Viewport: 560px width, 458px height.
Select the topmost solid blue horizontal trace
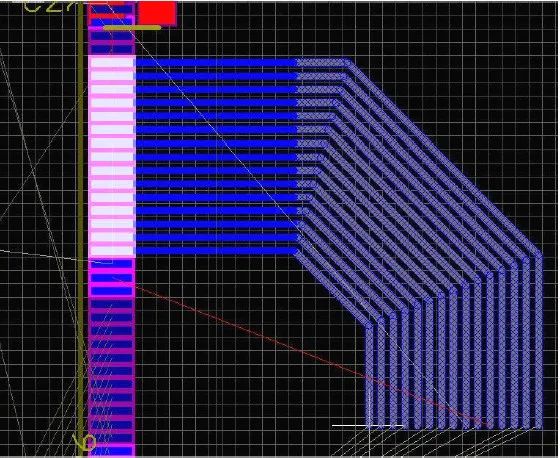(217, 63)
